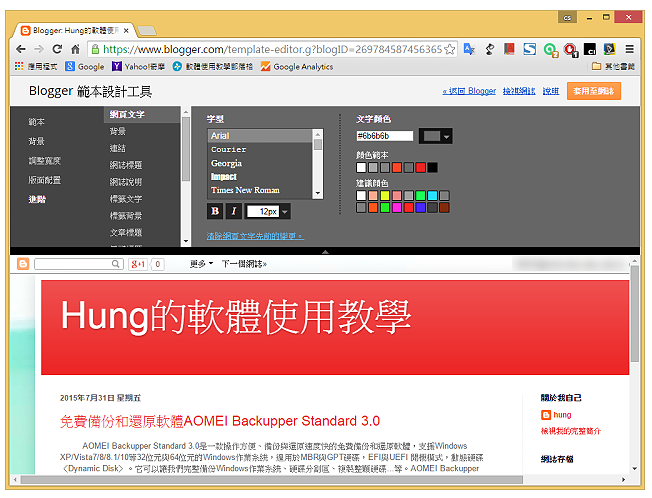Image resolution: width=652 pixels, height=498 pixels.
Task: Open the text color picker dropdown
Action: coord(435,136)
